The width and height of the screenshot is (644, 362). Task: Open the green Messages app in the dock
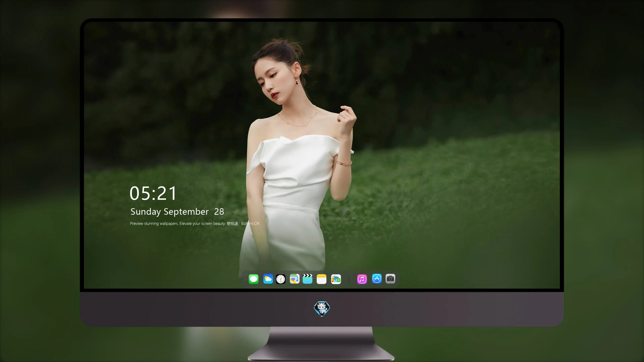[x=254, y=279]
